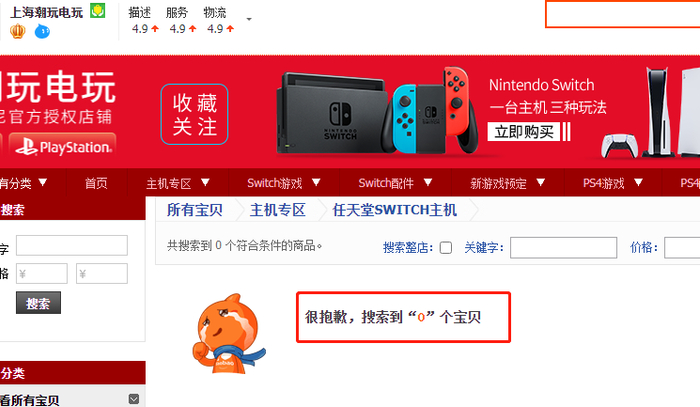
Task: Click the gray 搜索 sidebar button
Action: point(38,303)
